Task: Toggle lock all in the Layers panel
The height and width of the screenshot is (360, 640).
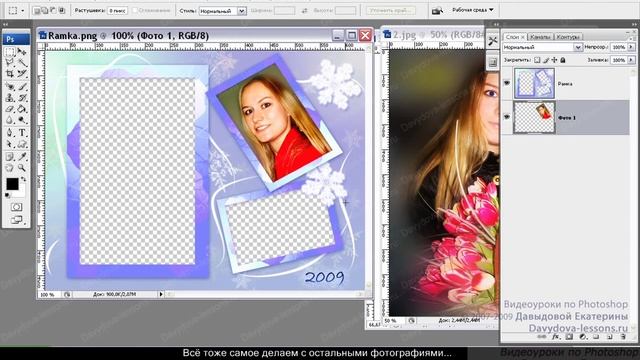Action: click(563, 60)
